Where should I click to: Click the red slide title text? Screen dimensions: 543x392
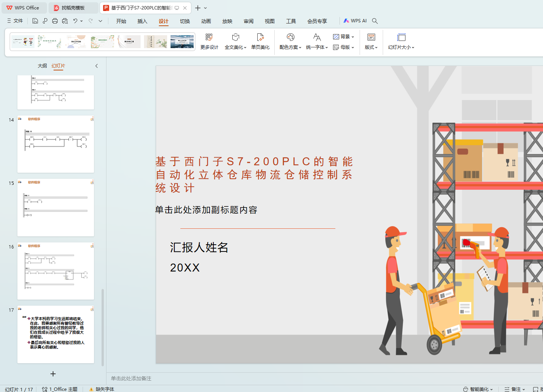pos(254,175)
